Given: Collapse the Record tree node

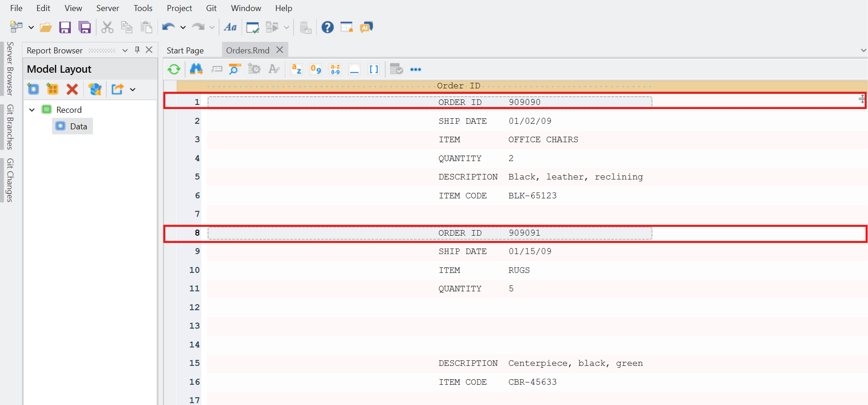Looking at the screenshot, I should (x=32, y=110).
